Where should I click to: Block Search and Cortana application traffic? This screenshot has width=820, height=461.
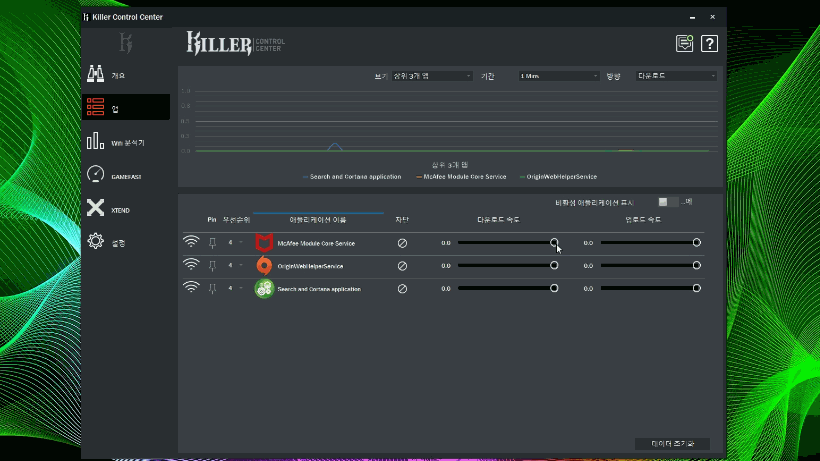(x=402, y=289)
